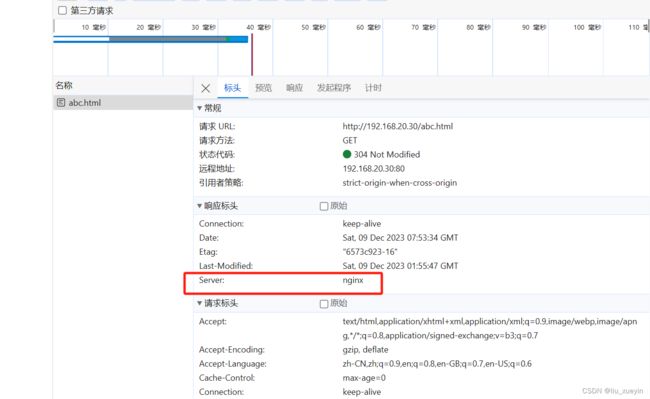The height and width of the screenshot is (399, 650).
Task: Click the request URL http://192.168.20.30/abc.html
Action: coord(398,126)
